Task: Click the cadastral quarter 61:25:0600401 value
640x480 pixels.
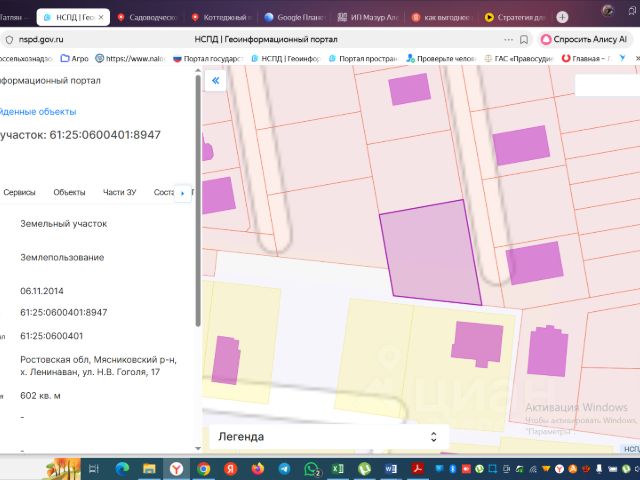Action: click(51, 336)
